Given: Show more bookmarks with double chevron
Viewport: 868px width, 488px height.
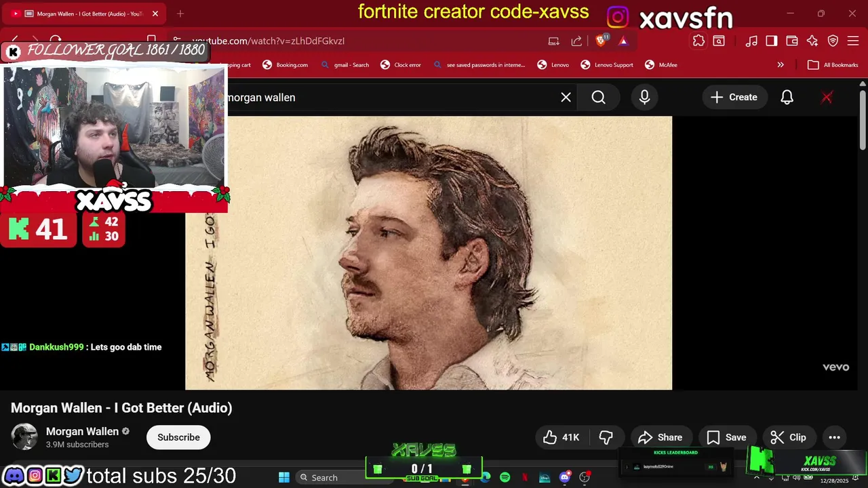Looking at the screenshot, I should click(781, 65).
